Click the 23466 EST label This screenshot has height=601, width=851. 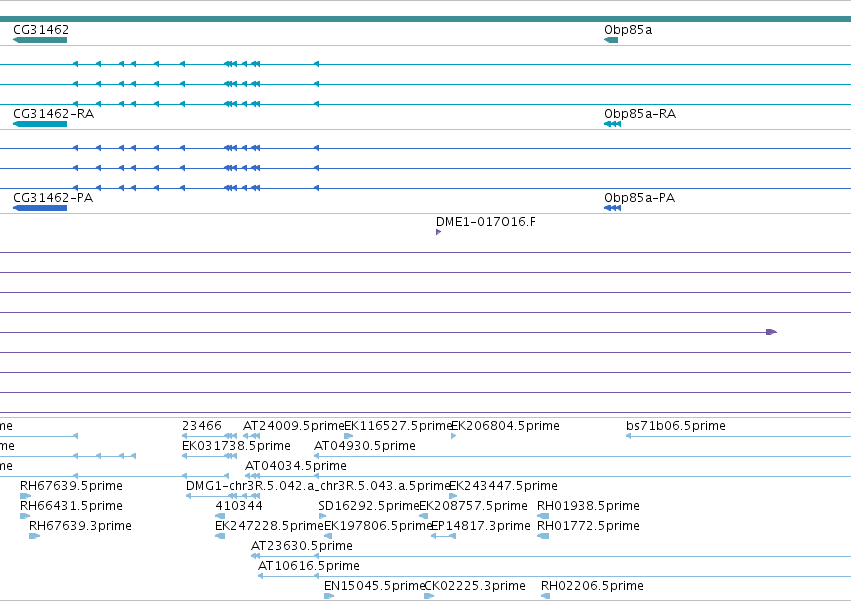[x=202, y=426]
